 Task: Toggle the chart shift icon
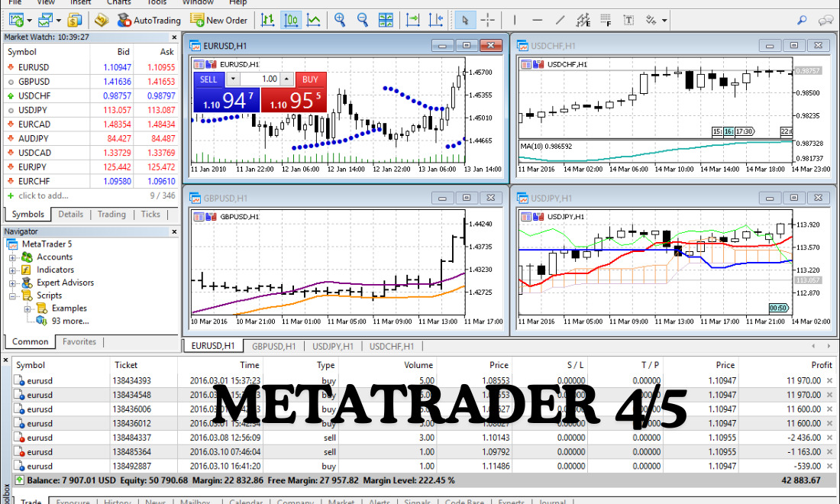(x=436, y=21)
